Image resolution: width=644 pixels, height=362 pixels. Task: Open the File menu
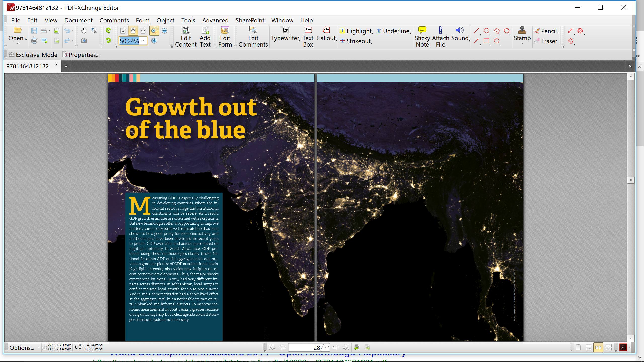tap(16, 20)
